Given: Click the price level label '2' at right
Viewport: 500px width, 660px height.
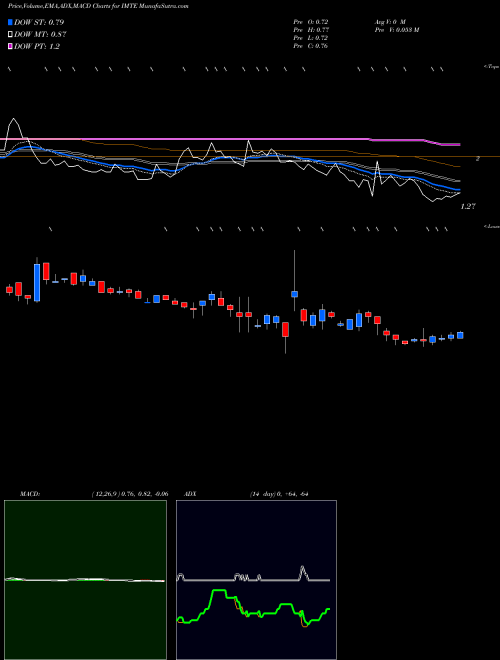Looking at the screenshot, I should 478,159.
